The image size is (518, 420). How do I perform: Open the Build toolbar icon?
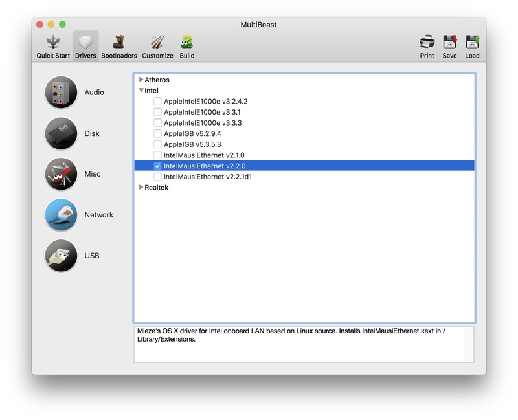point(187,42)
